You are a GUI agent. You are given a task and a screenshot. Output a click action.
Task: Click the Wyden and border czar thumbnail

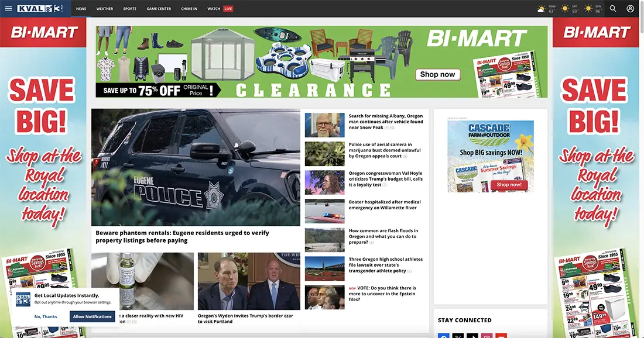(x=249, y=281)
